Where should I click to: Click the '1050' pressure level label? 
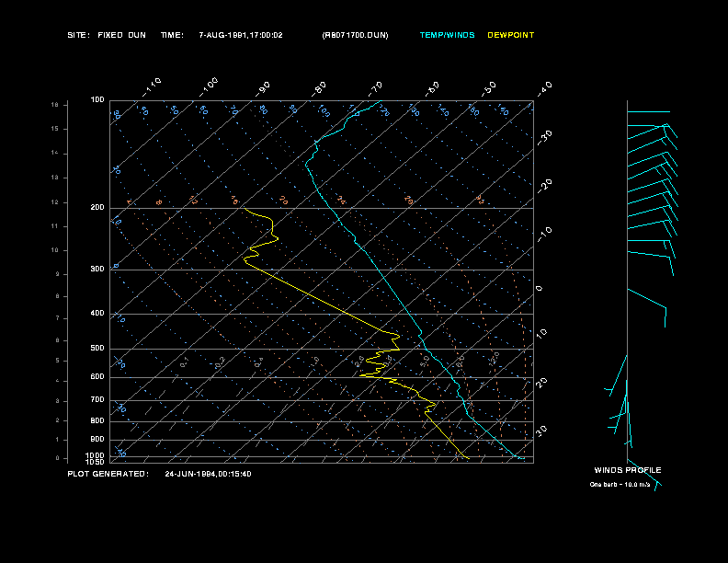[x=96, y=462]
